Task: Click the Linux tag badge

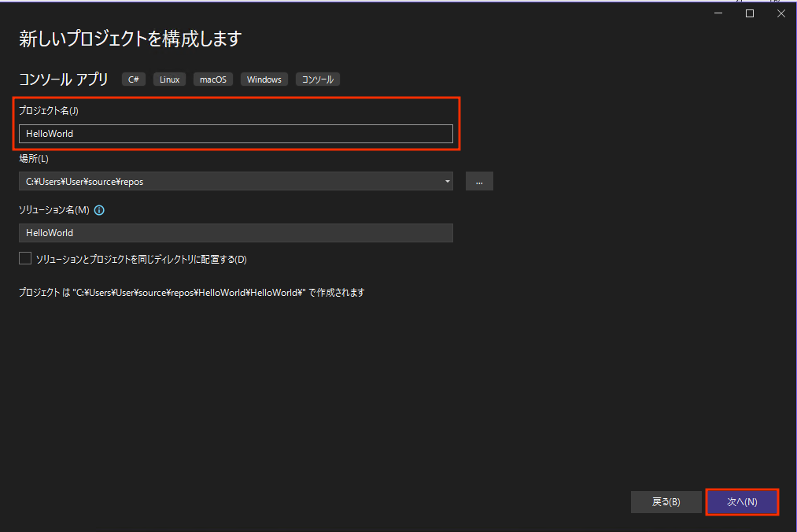Action: click(169, 79)
